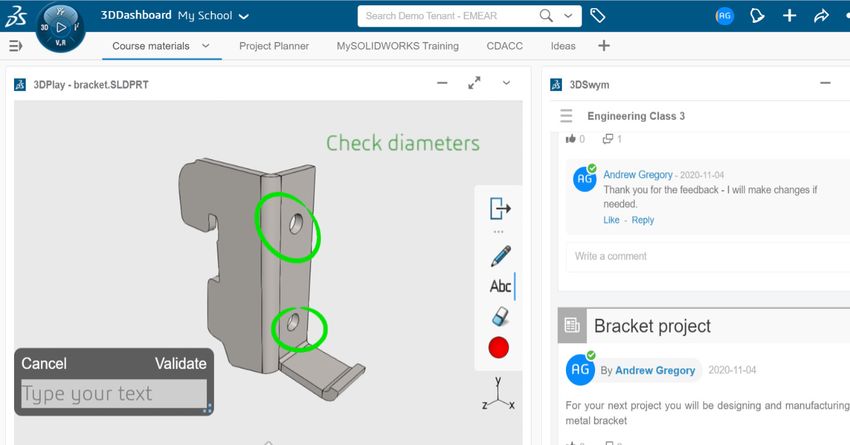Validate the text annotation
Image resolution: width=850 pixels, height=445 pixels.
click(x=181, y=363)
